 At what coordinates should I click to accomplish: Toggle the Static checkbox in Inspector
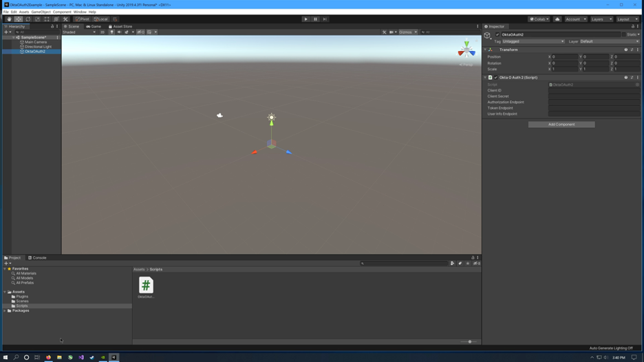pyautogui.click(x=624, y=34)
